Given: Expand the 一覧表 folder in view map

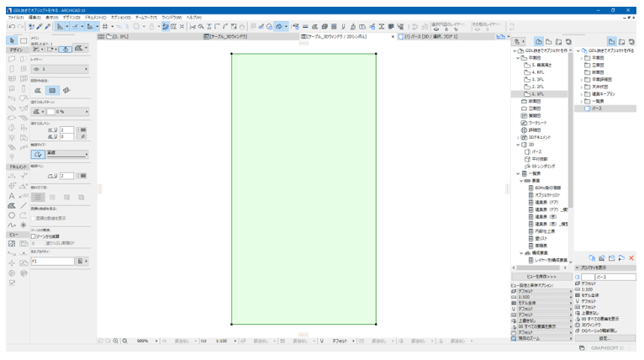Looking at the screenshot, I should click(x=581, y=101).
